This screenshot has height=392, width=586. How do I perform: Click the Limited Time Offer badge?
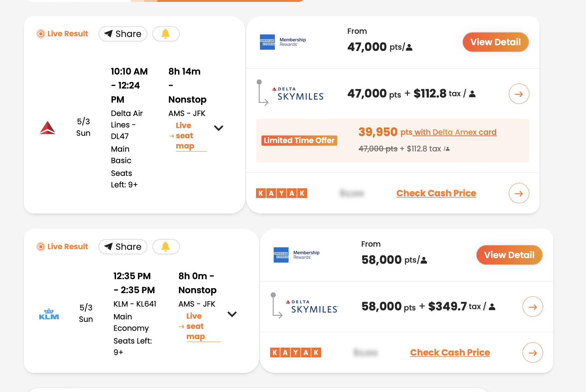point(299,141)
